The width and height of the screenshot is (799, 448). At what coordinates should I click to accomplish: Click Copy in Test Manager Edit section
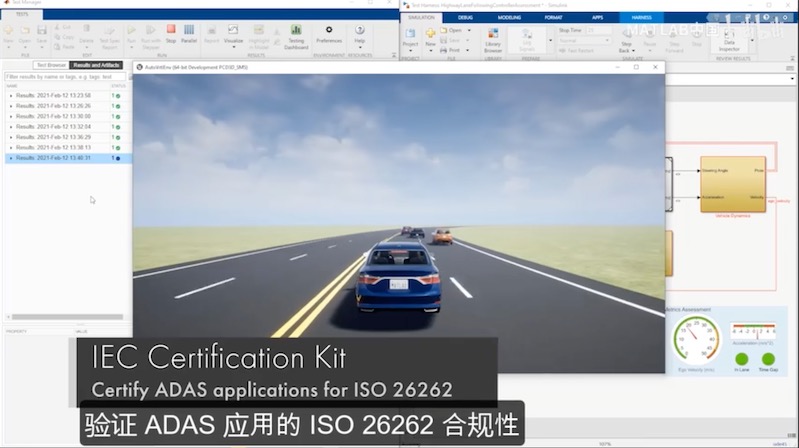click(x=64, y=37)
